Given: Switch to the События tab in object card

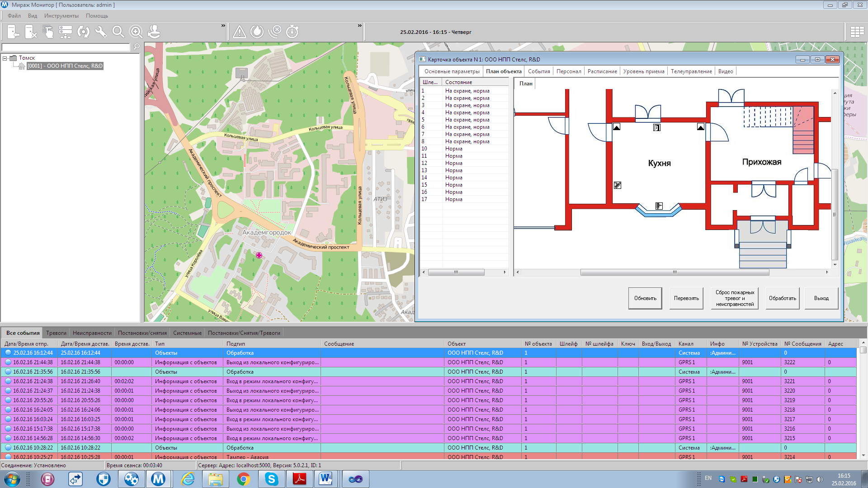Looking at the screenshot, I should click(x=539, y=71).
